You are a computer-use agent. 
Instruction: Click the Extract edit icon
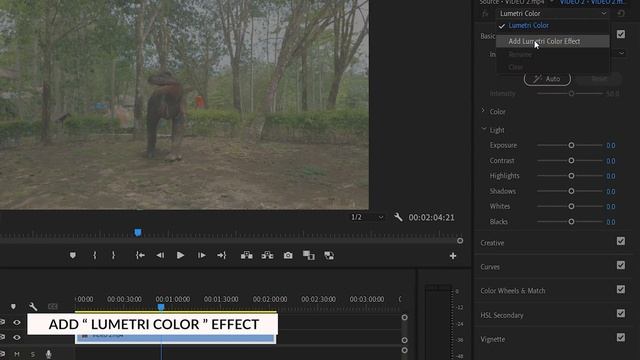pos(267,256)
